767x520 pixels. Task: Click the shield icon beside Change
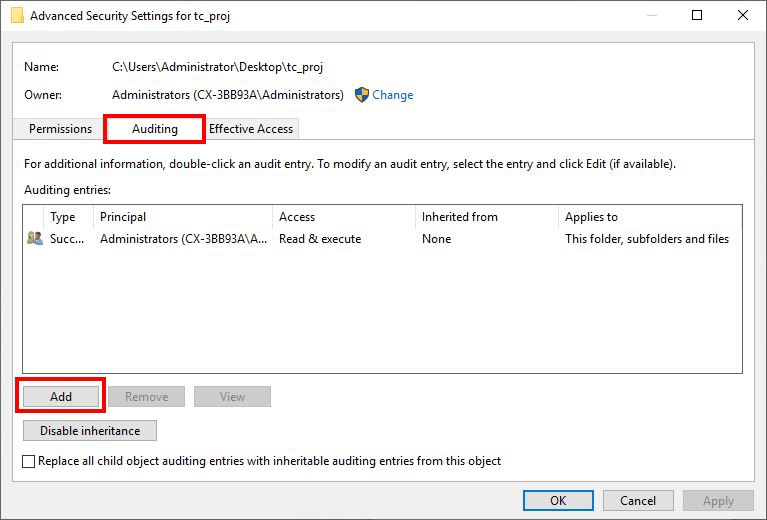pyautogui.click(x=361, y=95)
